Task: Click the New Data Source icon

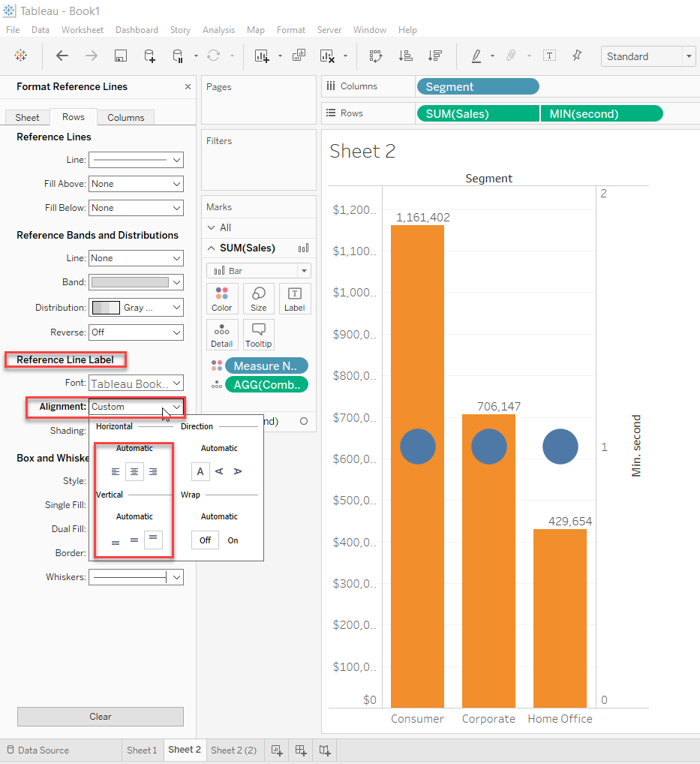Action: tap(149, 56)
